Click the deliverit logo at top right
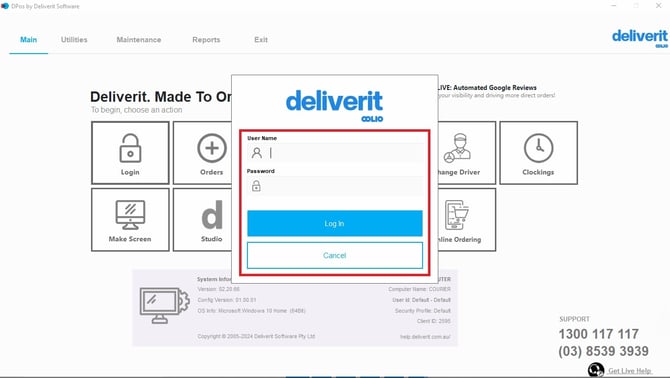 640,38
